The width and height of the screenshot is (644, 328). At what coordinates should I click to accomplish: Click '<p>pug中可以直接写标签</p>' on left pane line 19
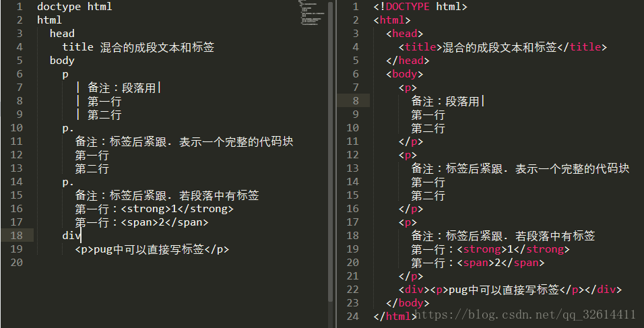pyautogui.click(x=152, y=249)
